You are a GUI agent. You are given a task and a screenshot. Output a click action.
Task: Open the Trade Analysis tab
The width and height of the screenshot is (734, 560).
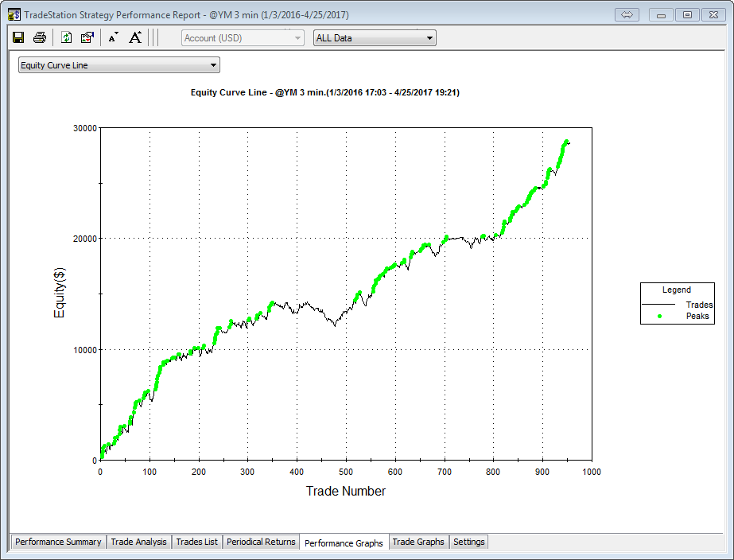tap(139, 542)
